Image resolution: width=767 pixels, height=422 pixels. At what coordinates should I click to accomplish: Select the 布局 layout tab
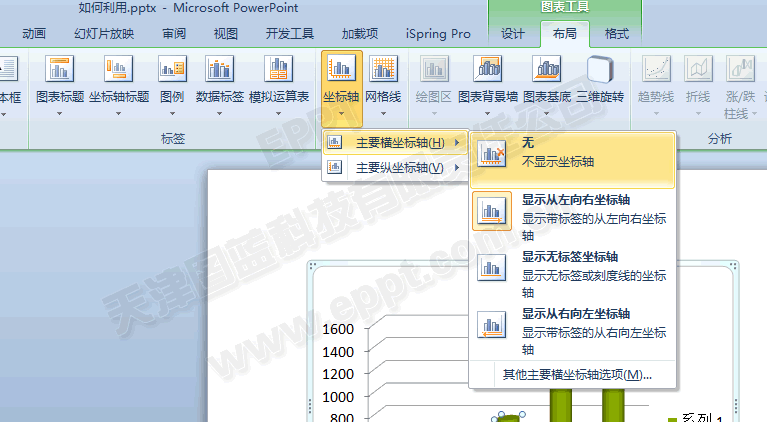(564, 34)
